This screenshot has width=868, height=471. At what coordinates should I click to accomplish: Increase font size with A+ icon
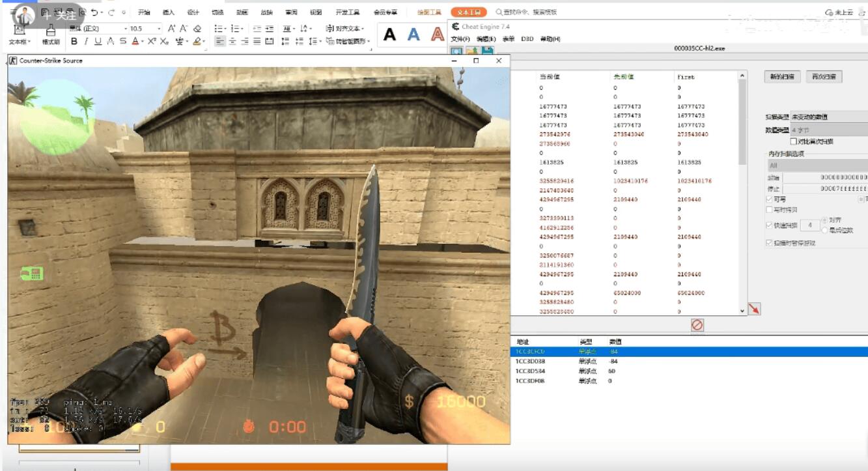tap(172, 28)
